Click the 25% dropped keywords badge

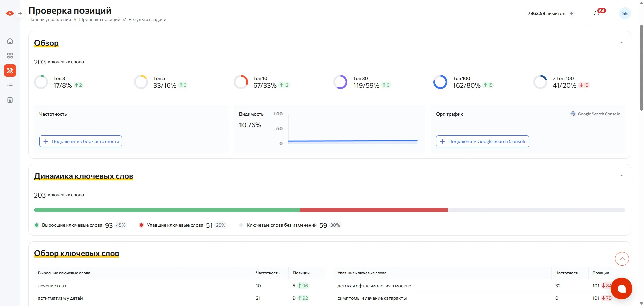pyautogui.click(x=221, y=225)
